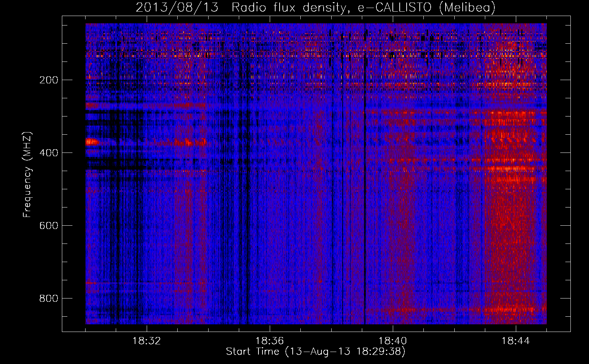Click the plot title '2013/08/13 Radio flux density'
589x364 pixels.
point(316,8)
